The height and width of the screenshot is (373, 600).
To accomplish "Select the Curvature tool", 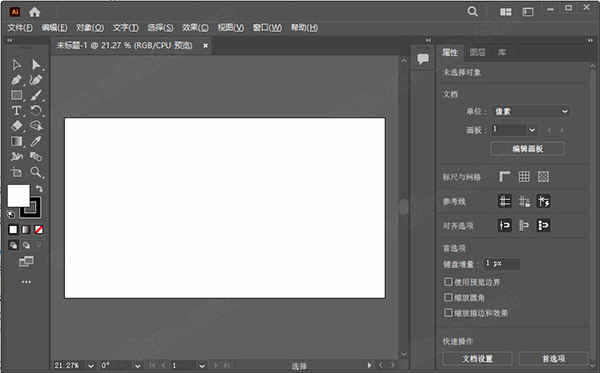I will (36, 80).
